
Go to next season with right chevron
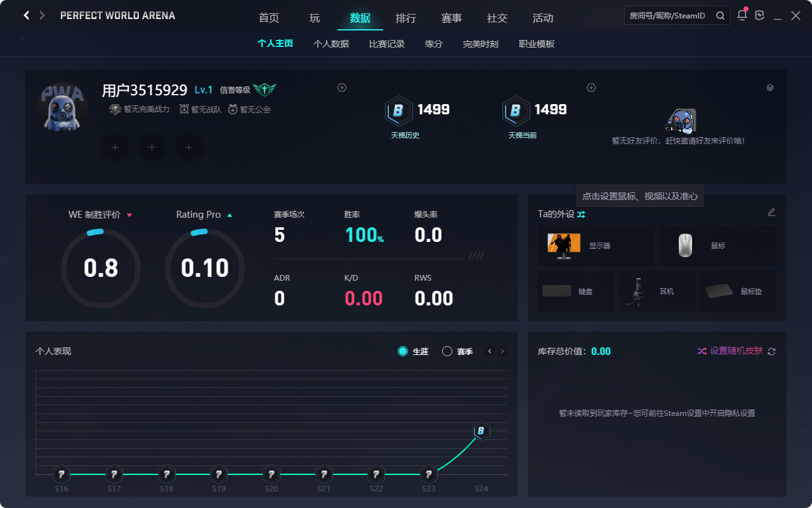pos(502,351)
